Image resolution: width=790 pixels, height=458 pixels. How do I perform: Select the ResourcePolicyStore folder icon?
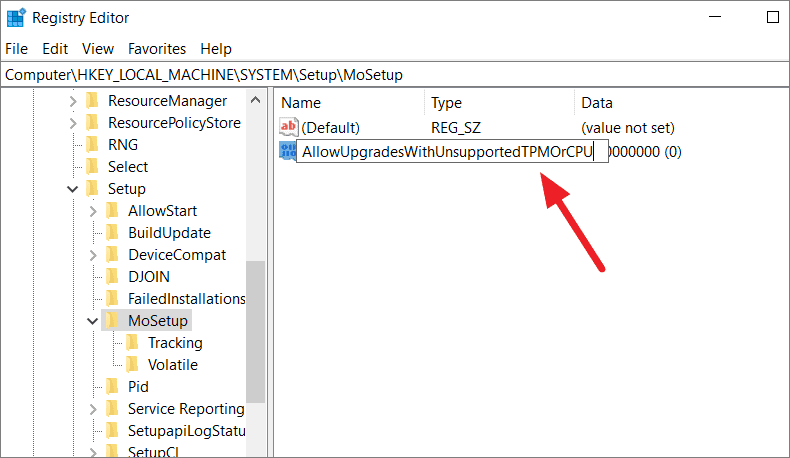click(x=92, y=123)
